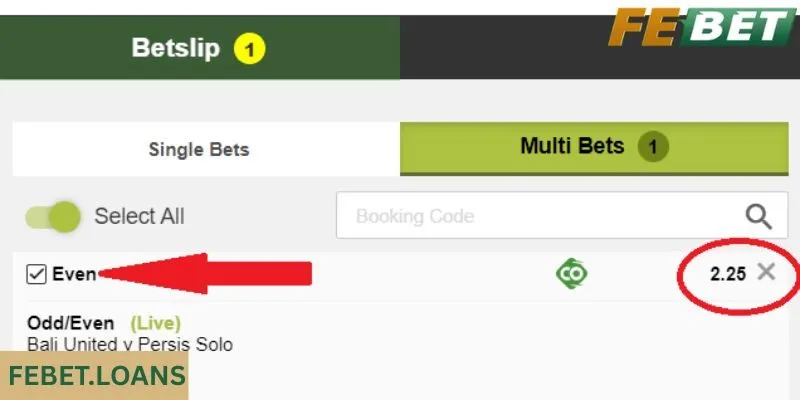Click the FEBET logo
The width and height of the screenshot is (800, 400).
(x=702, y=27)
